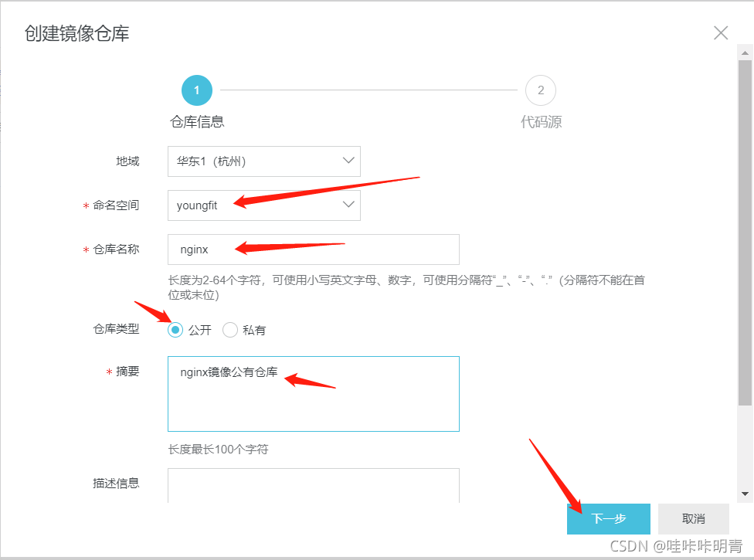Close the 创建镜像仓库 dialog with the X
The height and width of the screenshot is (560, 754).
[720, 32]
